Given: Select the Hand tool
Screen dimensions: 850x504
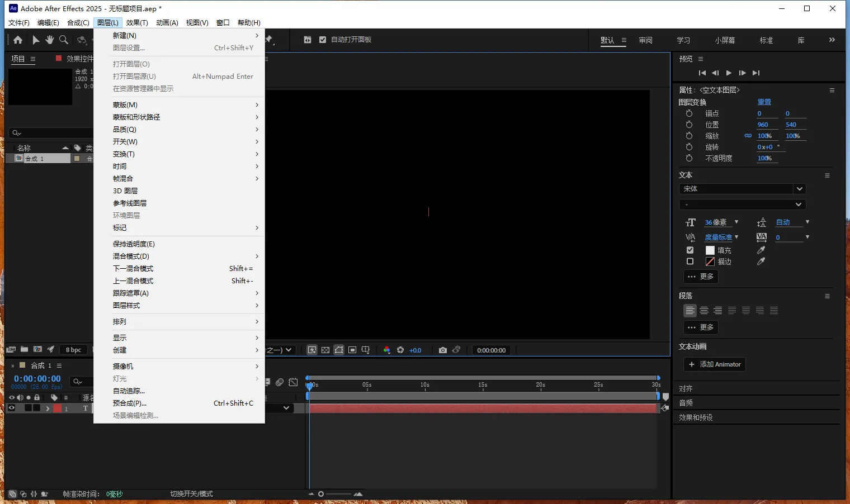Looking at the screenshot, I should pos(50,40).
